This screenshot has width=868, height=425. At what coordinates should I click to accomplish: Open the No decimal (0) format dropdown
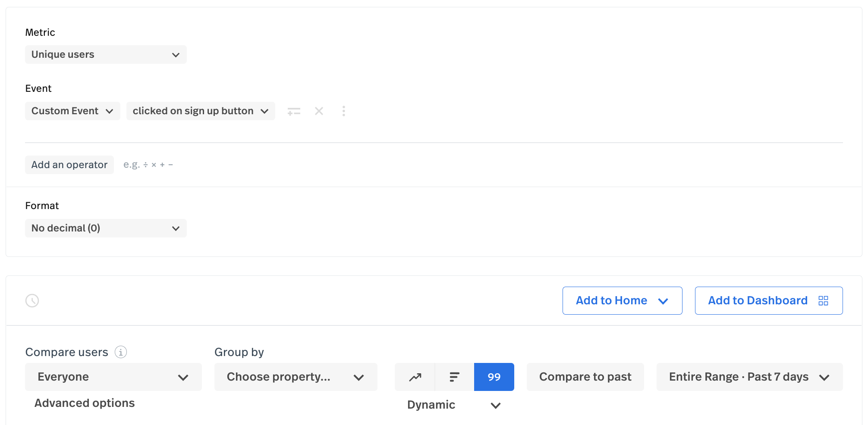coord(106,228)
